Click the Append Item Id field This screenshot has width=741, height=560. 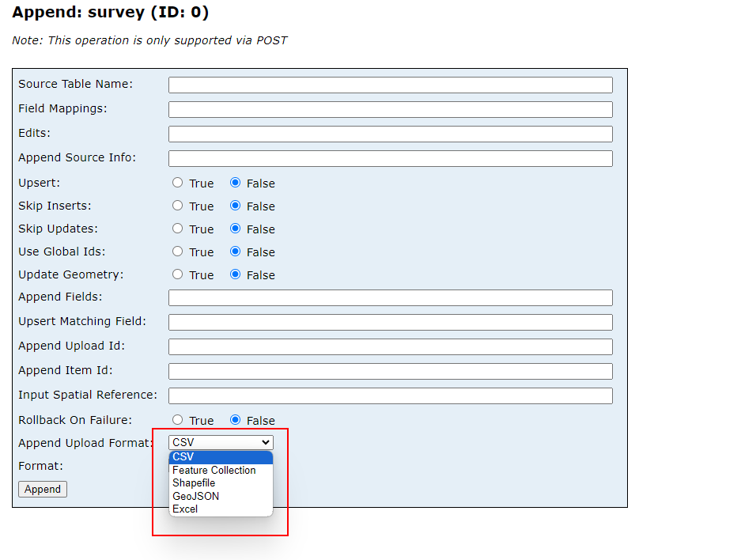point(390,370)
